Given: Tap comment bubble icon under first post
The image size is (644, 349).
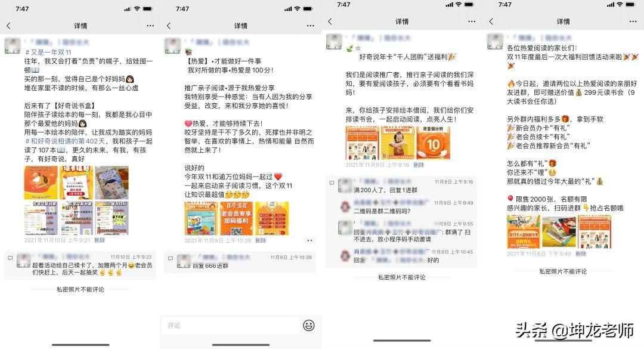Looking at the screenshot, I should click(x=10, y=258).
